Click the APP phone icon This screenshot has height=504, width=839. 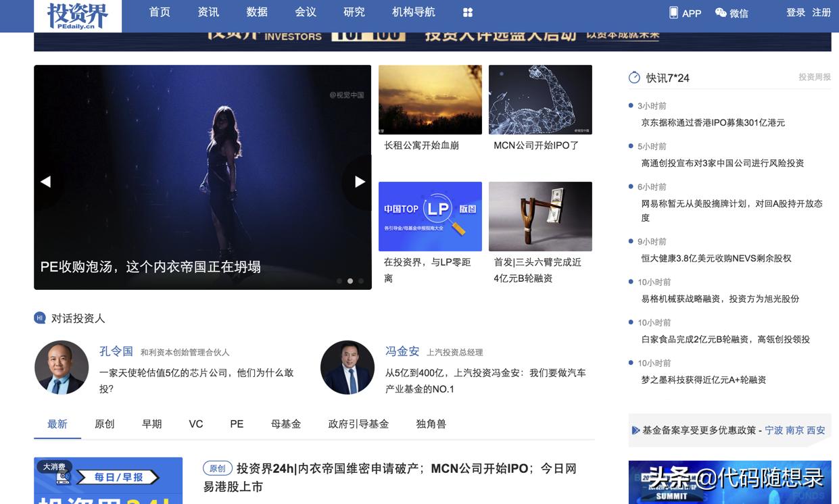pyautogui.click(x=672, y=12)
